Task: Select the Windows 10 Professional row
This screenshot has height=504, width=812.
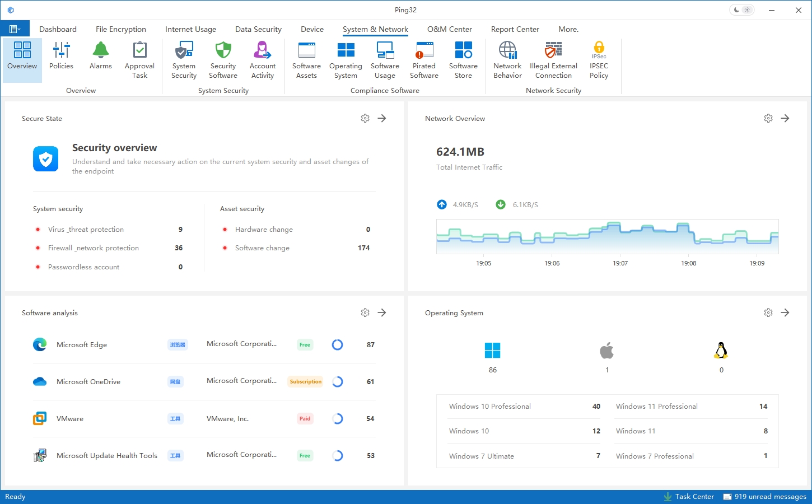Action: click(524, 407)
